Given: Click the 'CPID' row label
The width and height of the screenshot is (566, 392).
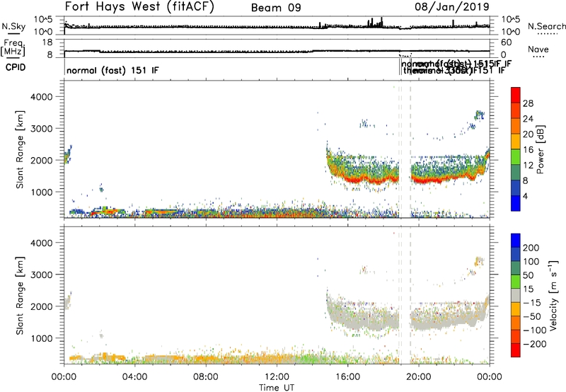Looking at the screenshot, I should tap(16, 67).
